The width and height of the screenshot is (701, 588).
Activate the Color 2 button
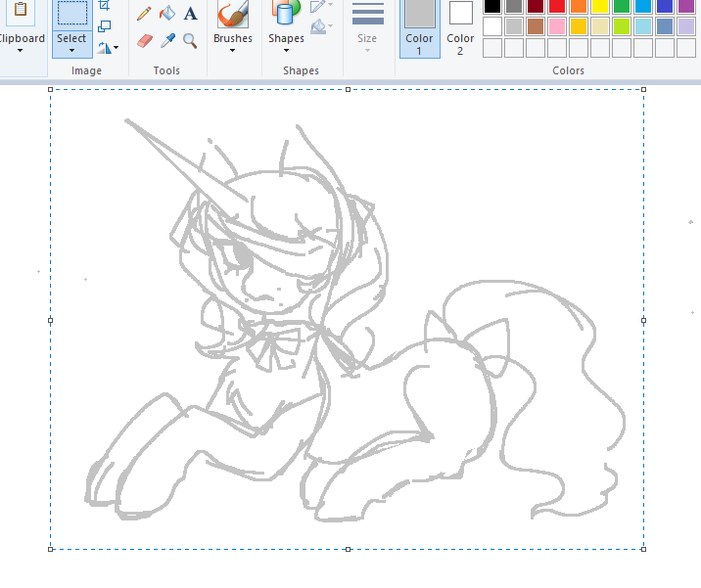(x=460, y=28)
